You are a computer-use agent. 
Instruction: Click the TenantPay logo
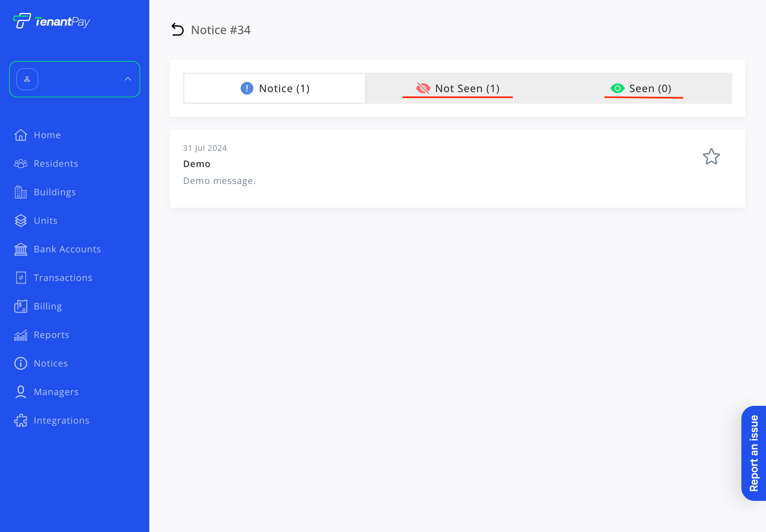(x=52, y=21)
